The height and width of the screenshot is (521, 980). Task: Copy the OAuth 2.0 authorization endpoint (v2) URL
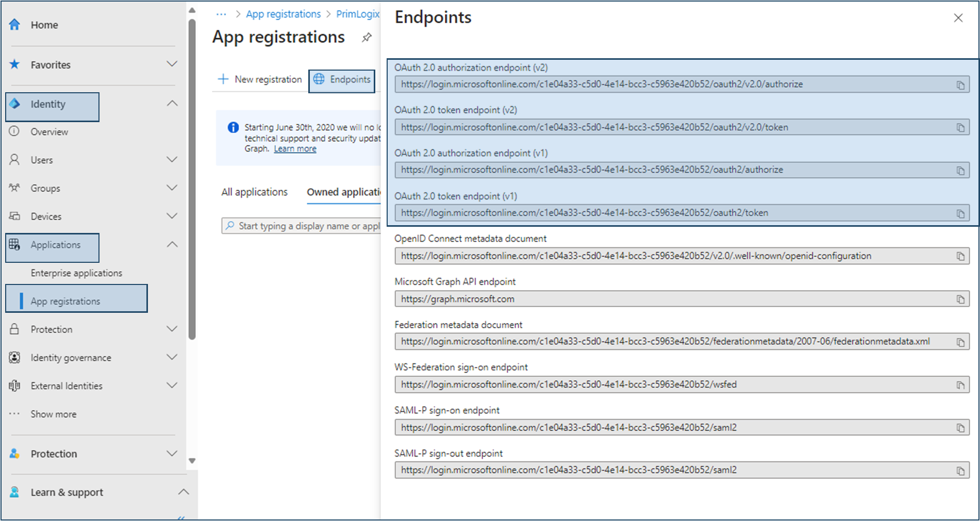(960, 85)
